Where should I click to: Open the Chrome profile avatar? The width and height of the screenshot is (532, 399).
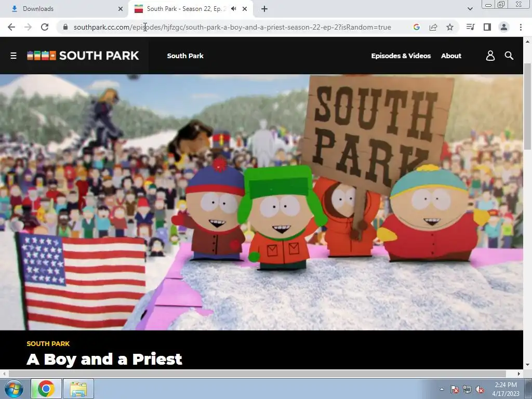[x=504, y=27]
